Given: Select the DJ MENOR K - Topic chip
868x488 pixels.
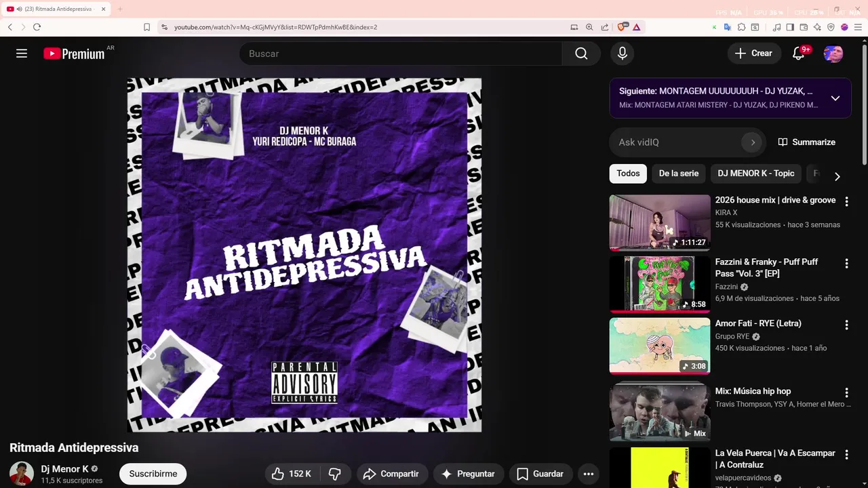Looking at the screenshot, I should click(756, 174).
